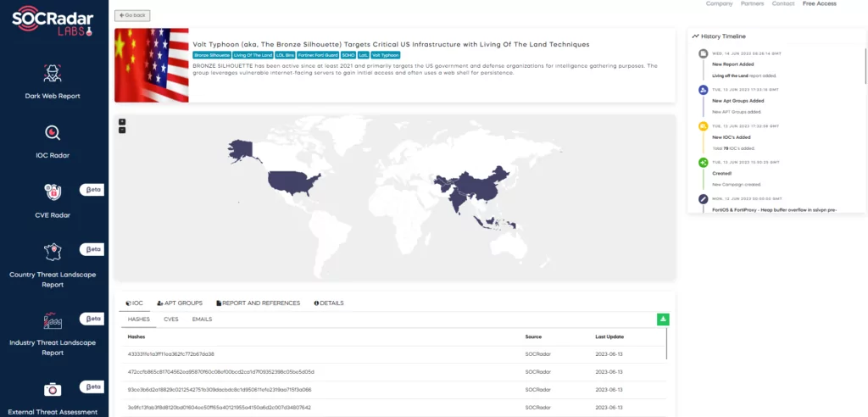Image resolution: width=868 pixels, height=417 pixels.
Task: Click Total 79 IOC's added text
Action: [x=733, y=148]
